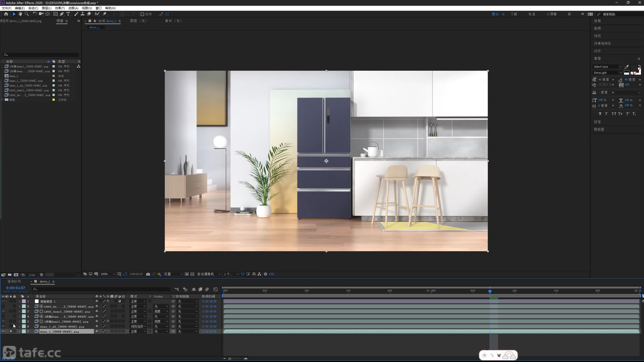644x362 pixels.
Task: Enable motion blur switch in timeline header
Action: tap(207, 289)
